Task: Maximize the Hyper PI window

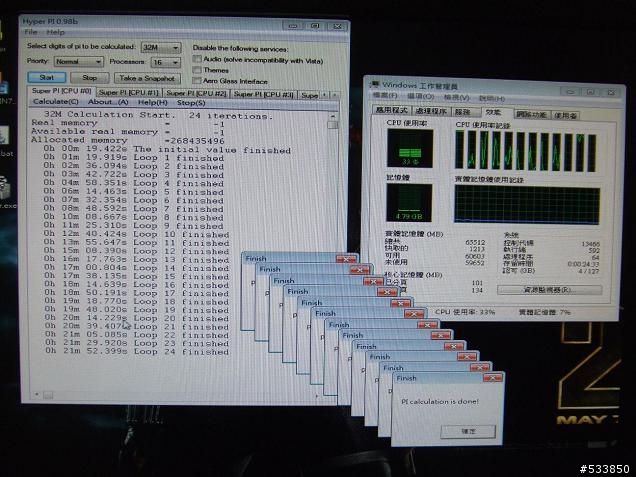Action: coord(315,26)
